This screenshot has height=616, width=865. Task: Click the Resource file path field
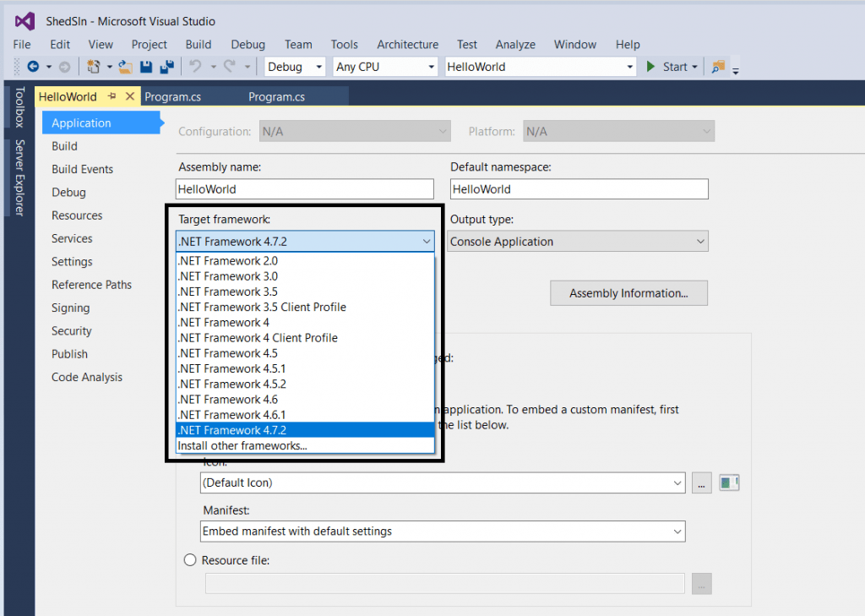pyautogui.click(x=445, y=584)
